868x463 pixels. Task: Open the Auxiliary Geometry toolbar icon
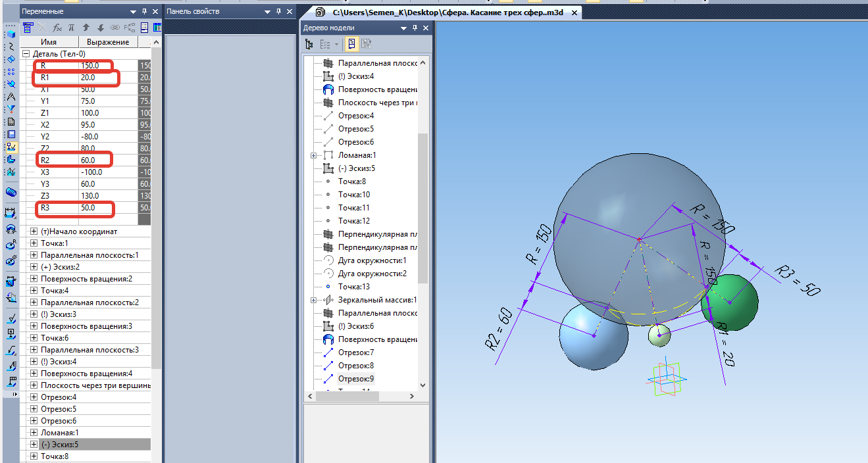[11, 84]
